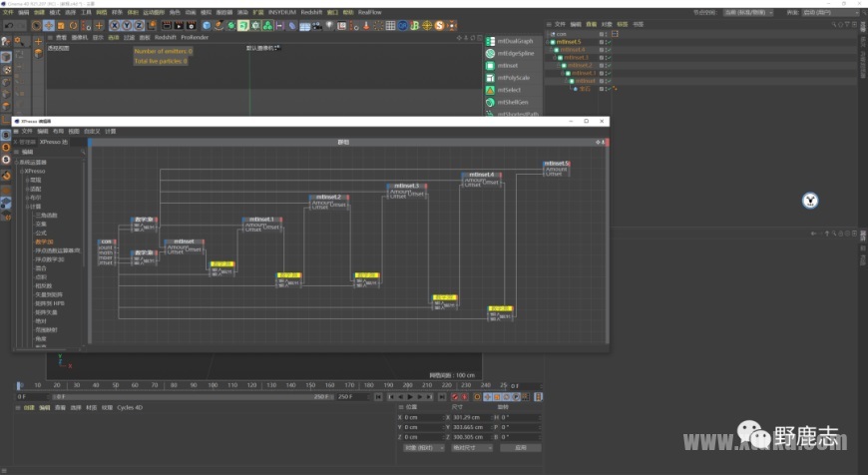Click the 应用 apply button

[x=521, y=448]
